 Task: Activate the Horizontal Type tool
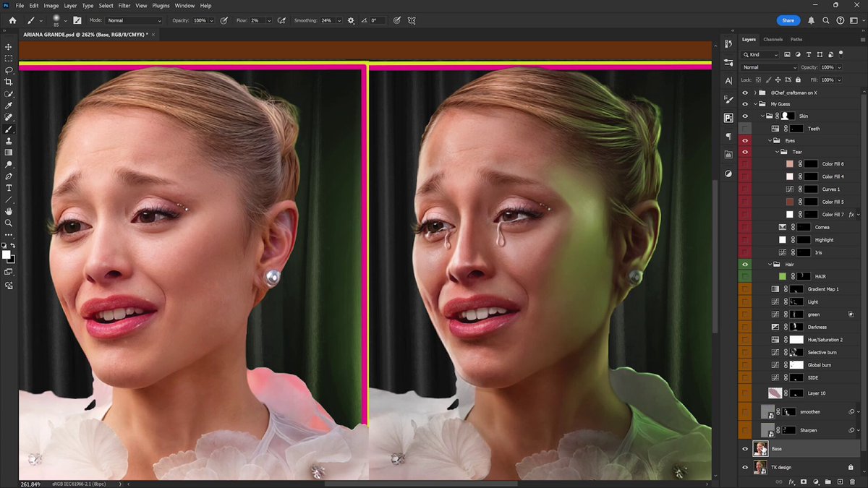(x=9, y=188)
